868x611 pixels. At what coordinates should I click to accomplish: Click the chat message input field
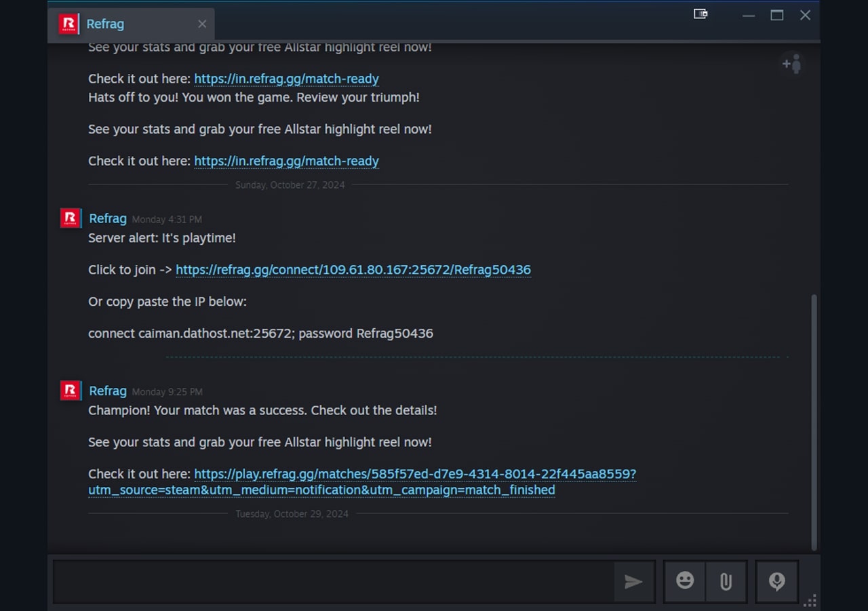tap(332, 581)
